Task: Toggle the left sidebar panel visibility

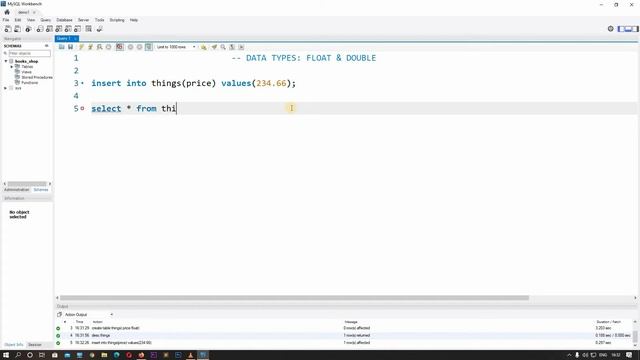Action: [x=621, y=29]
